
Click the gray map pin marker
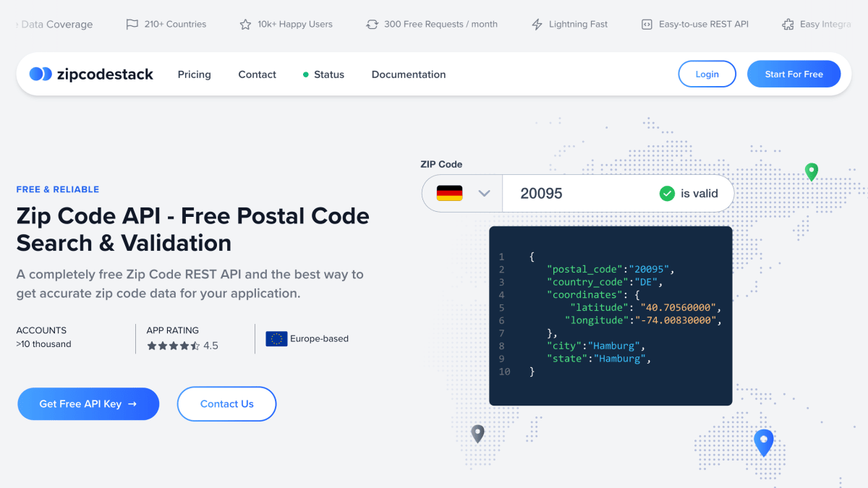[x=477, y=434]
